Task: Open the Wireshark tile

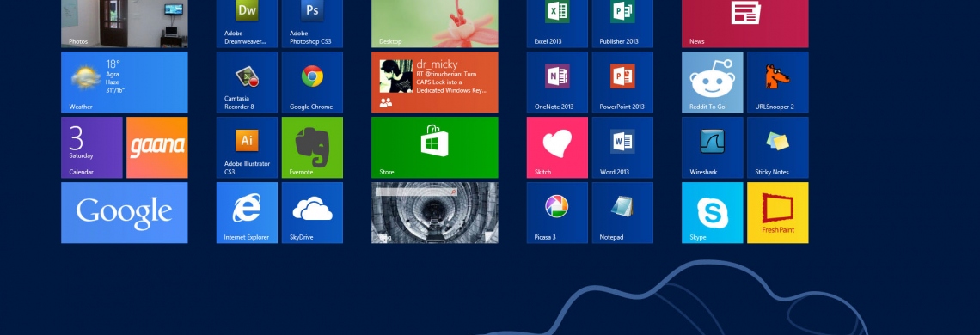Action: tap(712, 148)
